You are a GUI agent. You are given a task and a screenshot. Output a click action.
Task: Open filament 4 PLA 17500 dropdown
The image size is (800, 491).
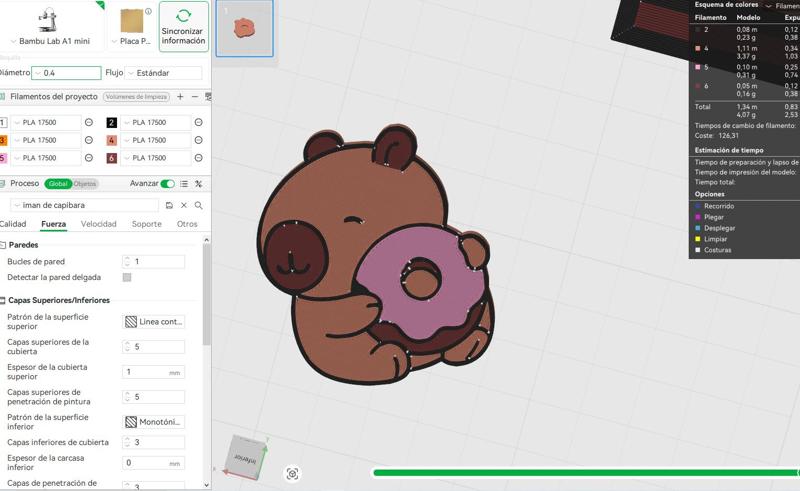pos(156,140)
